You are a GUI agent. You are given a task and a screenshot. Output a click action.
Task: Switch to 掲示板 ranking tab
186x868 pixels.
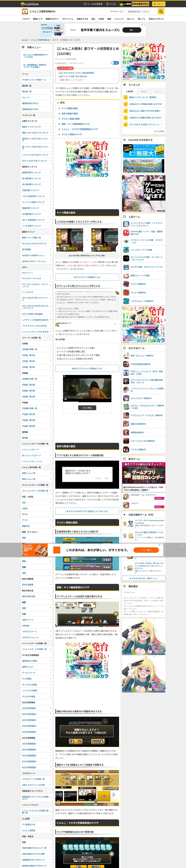[x=144, y=91]
